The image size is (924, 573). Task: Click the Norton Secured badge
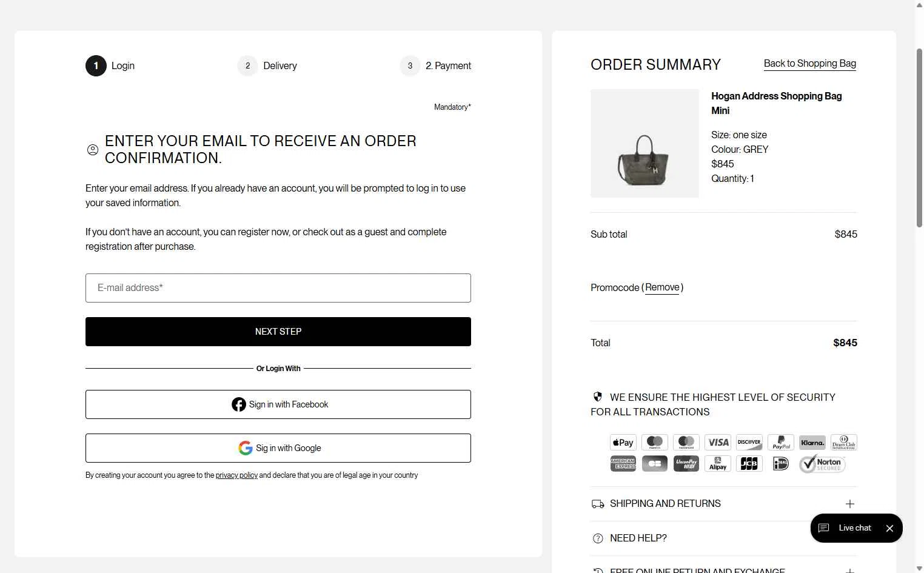coord(822,464)
